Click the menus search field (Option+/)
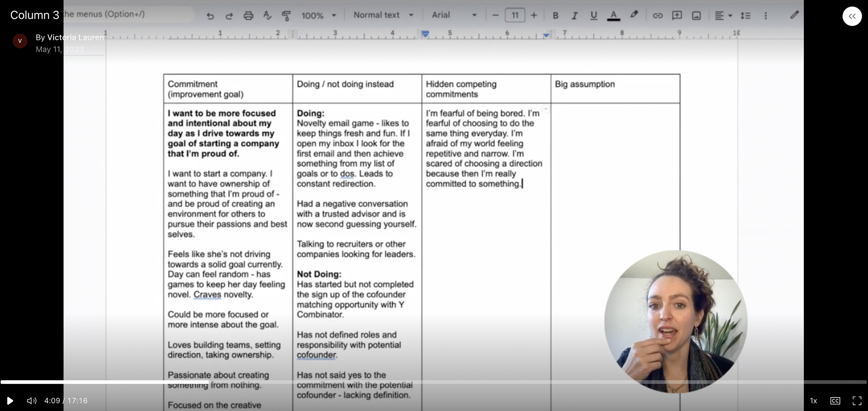This screenshot has width=868, height=411. pyautogui.click(x=128, y=14)
